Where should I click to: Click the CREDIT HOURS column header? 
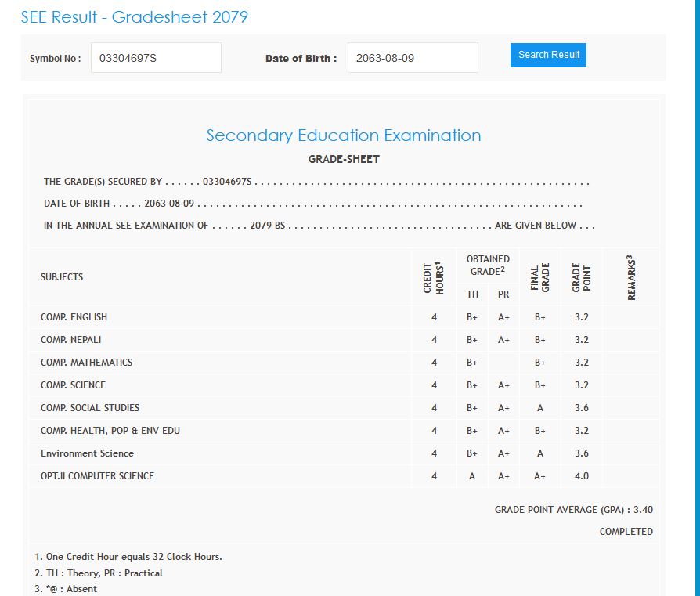point(434,277)
